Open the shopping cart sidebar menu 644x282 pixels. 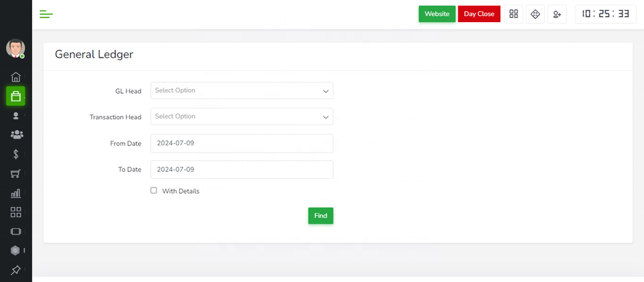(16, 173)
